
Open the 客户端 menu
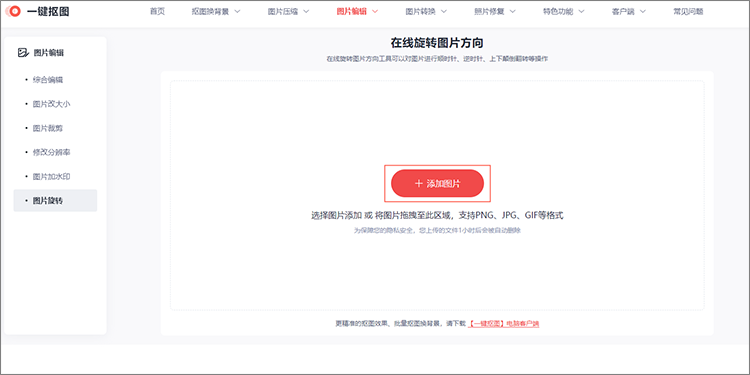click(x=623, y=11)
